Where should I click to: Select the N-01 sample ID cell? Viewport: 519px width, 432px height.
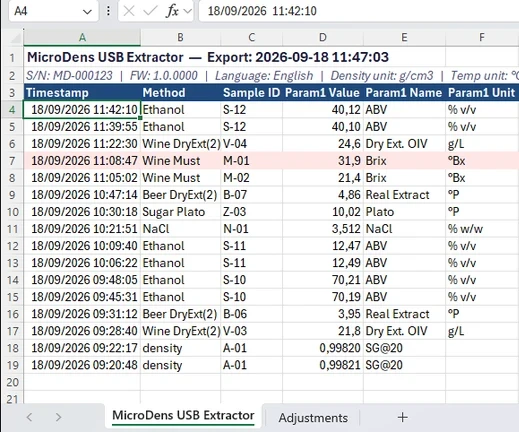coord(251,229)
